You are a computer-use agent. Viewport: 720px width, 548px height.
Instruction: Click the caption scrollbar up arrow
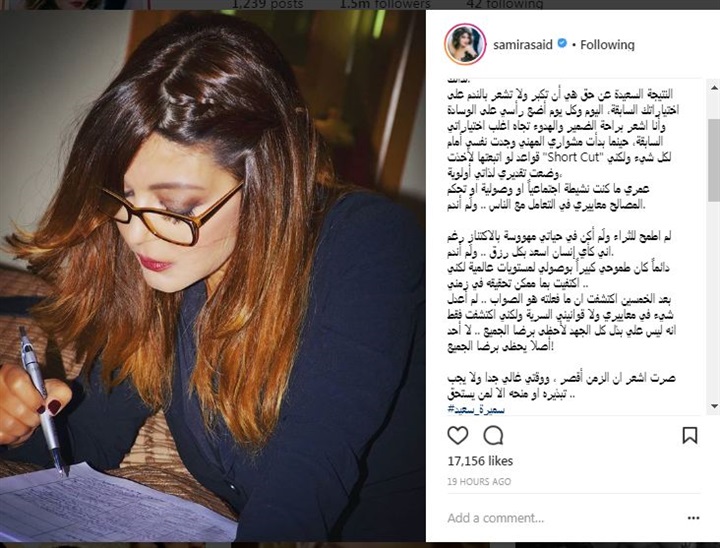714,87
